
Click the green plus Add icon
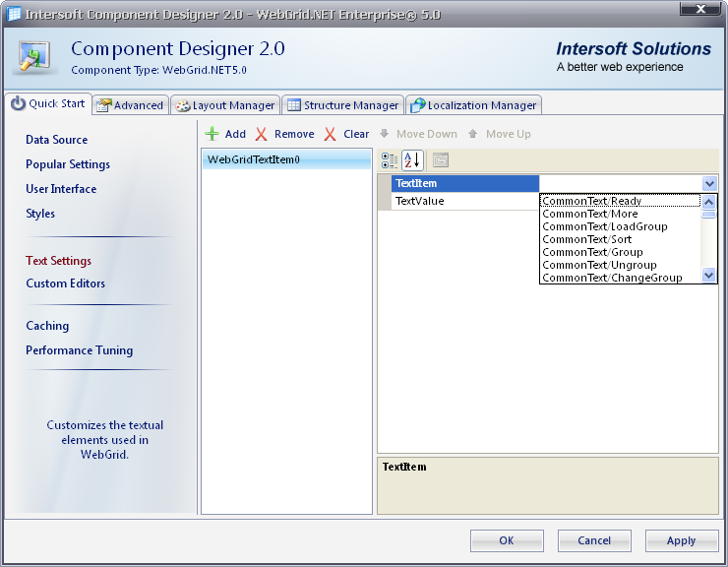212,134
